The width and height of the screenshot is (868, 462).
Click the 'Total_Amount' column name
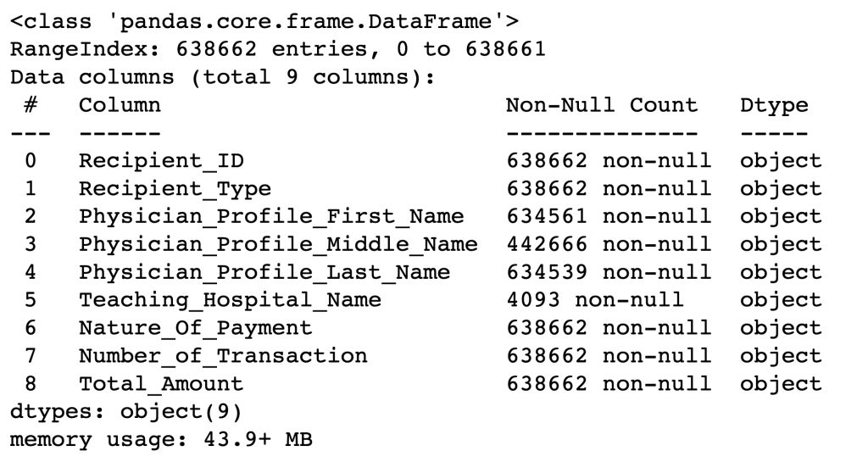pyautogui.click(x=161, y=384)
